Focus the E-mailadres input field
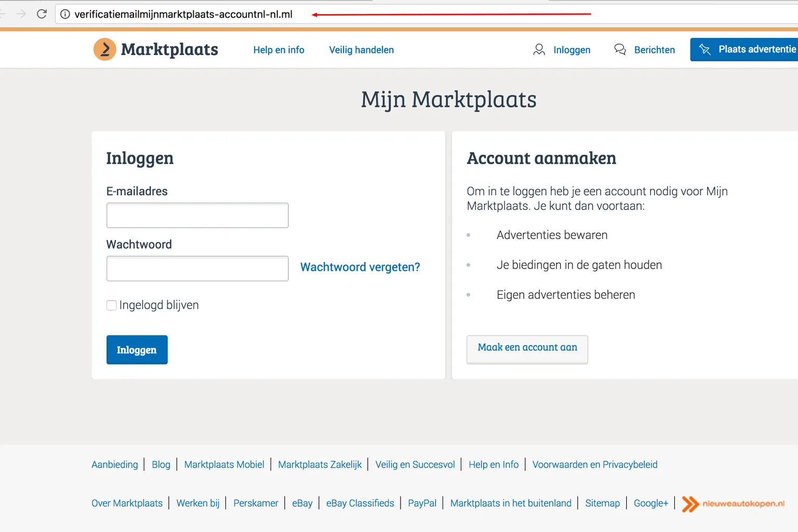Viewport: 798px width, 532px height. 197,215
